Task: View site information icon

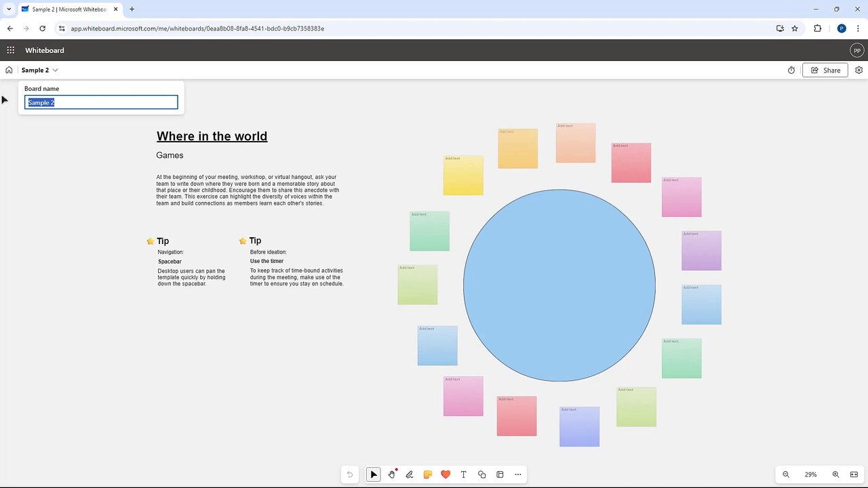Action: 62,28
